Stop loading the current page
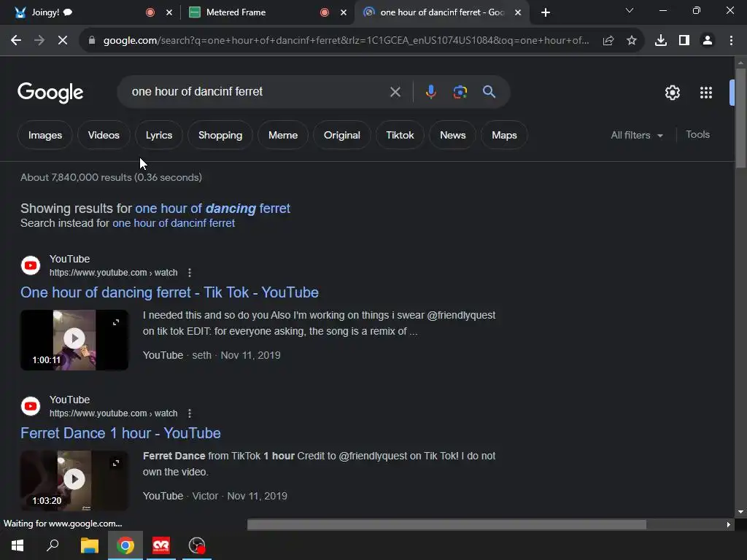This screenshot has height=560, width=747. (x=63, y=41)
